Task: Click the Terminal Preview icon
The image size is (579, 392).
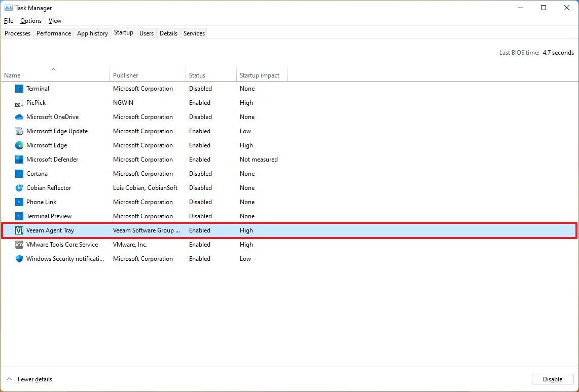Action: 19,216
